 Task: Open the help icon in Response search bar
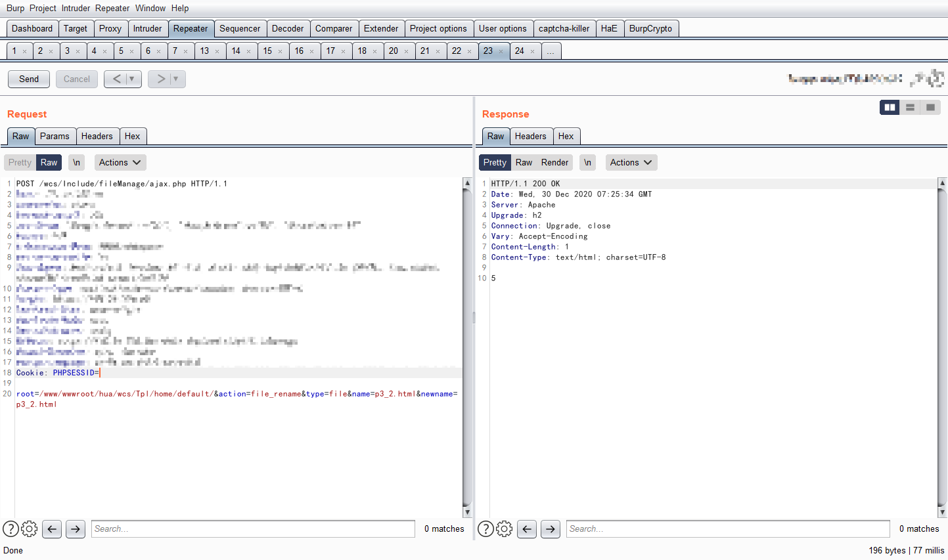point(485,528)
